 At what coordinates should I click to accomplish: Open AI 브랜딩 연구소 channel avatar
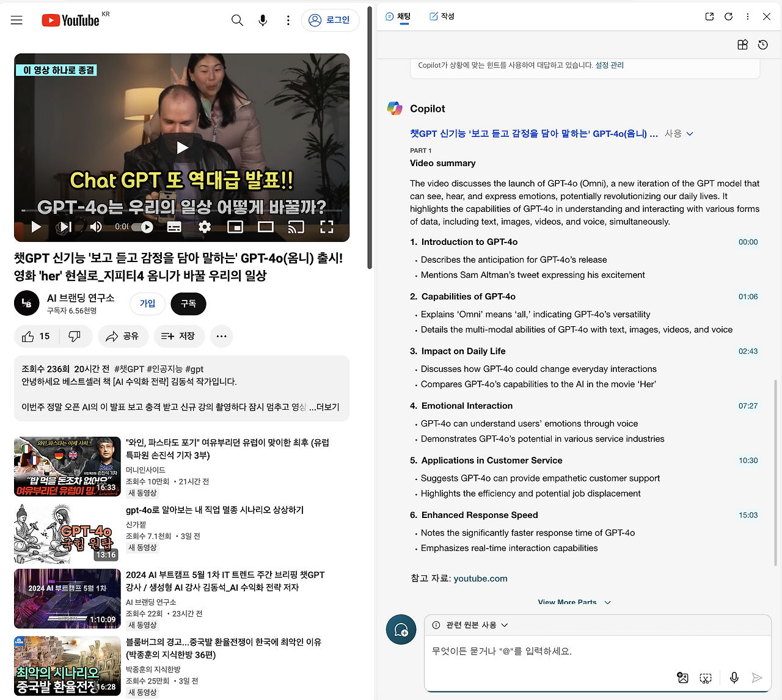pyautogui.click(x=27, y=304)
